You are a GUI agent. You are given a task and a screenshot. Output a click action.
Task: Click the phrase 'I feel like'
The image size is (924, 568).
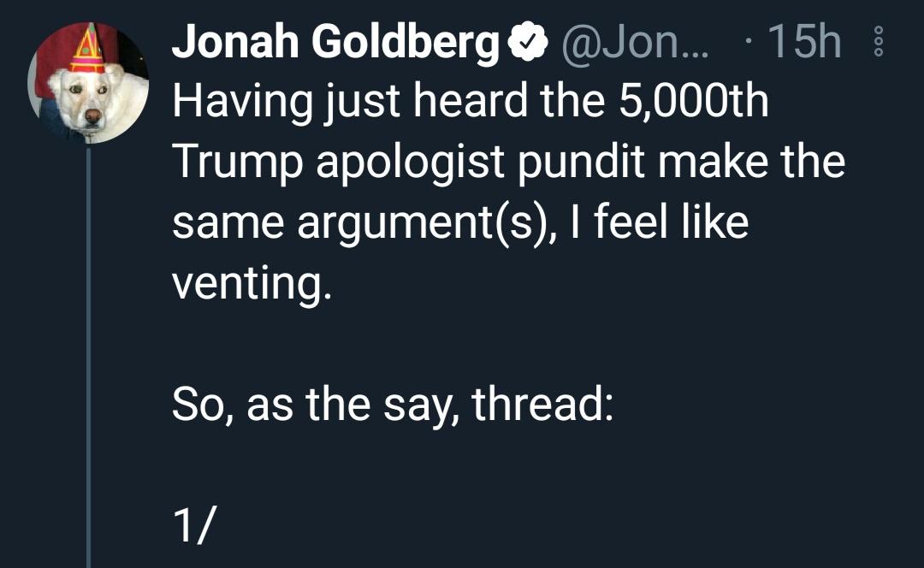(x=668, y=222)
